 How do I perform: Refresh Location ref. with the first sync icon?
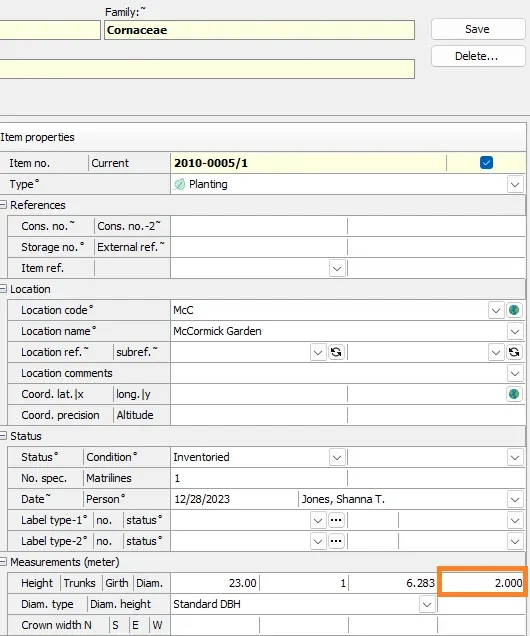tap(336, 352)
